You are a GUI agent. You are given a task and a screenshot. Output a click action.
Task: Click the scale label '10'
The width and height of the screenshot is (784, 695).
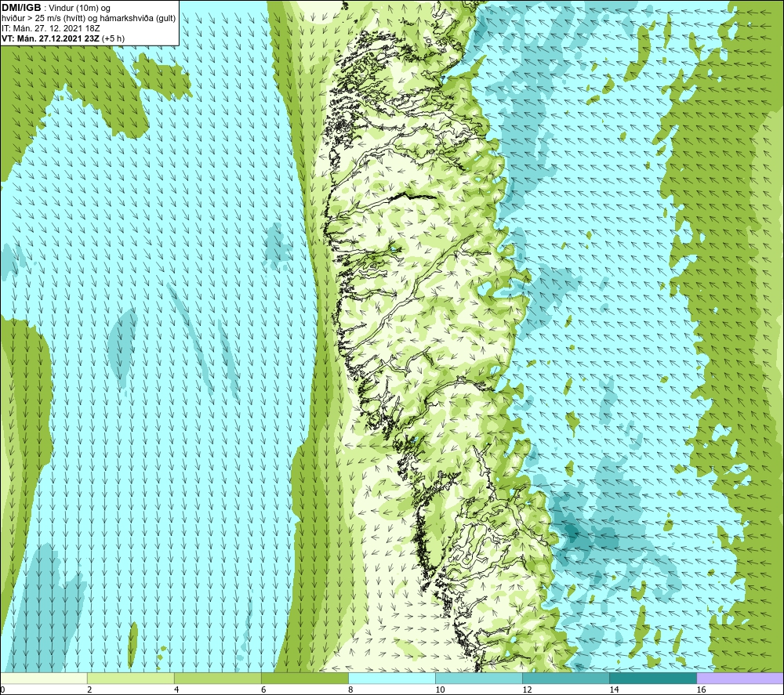pyautogui.click(x=440, y=690)
